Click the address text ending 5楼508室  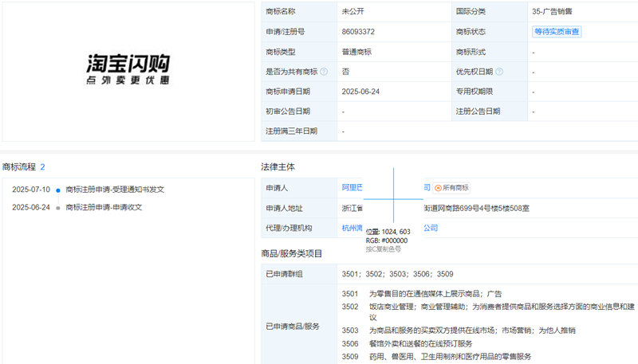[476, 209]
